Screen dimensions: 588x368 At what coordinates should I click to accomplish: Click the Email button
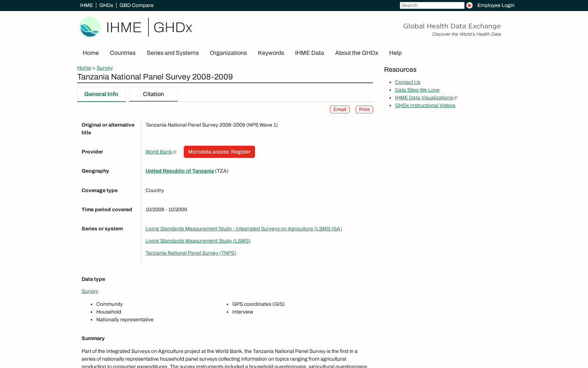340,109
